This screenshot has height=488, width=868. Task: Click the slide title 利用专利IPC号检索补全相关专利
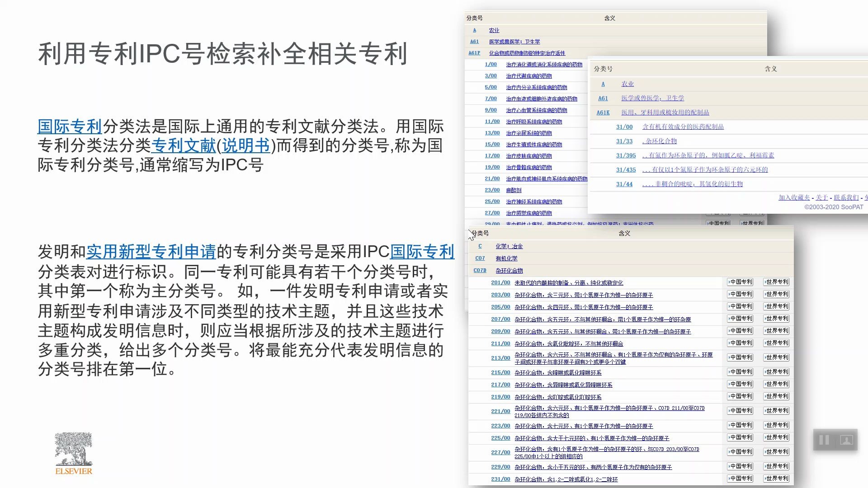[x=223, y=53]
